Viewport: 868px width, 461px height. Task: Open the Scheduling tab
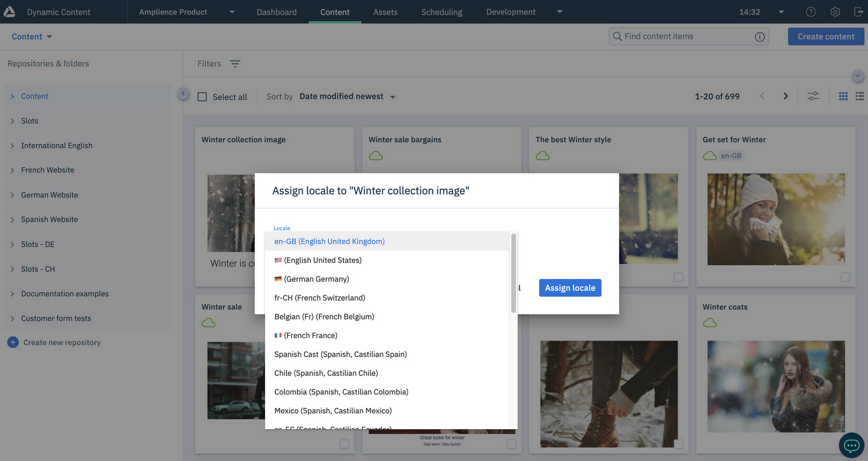pyautogui.click(x=441, y=12)
